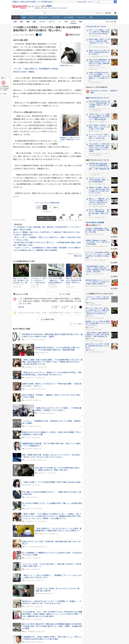The width and height of the screenshot is (129, 644).
Task: Click the 次へ pagination button
Action: 56,207
